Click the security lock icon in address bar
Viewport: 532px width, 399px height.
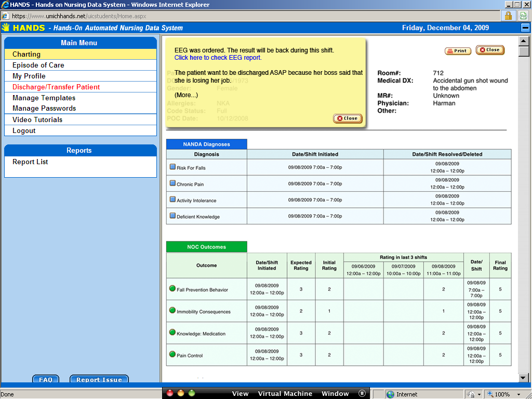point(508,16)
